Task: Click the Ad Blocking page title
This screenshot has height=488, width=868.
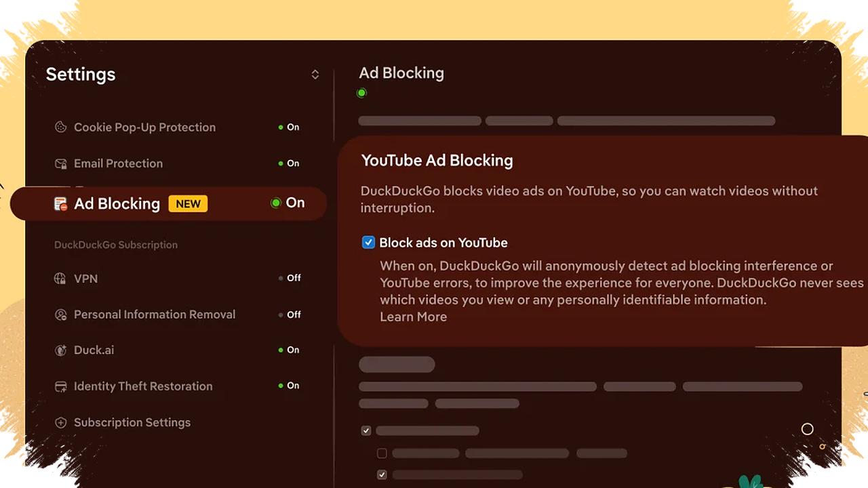Action: tap(401, 73)
